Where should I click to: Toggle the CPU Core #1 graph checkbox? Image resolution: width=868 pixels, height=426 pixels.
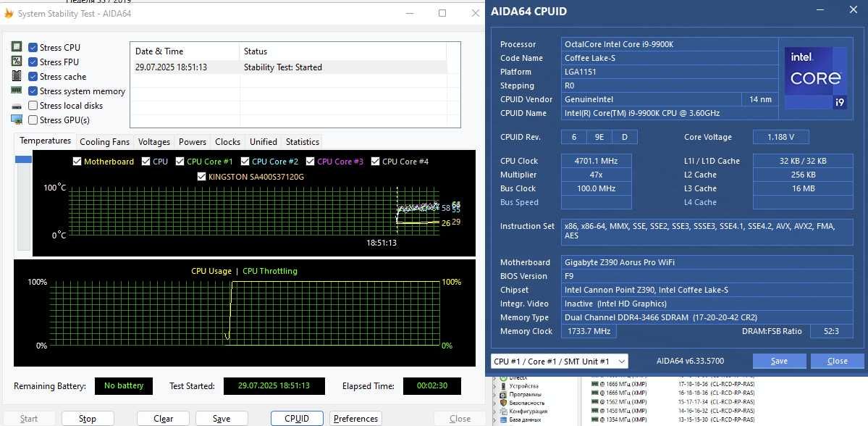pos(180,162)
